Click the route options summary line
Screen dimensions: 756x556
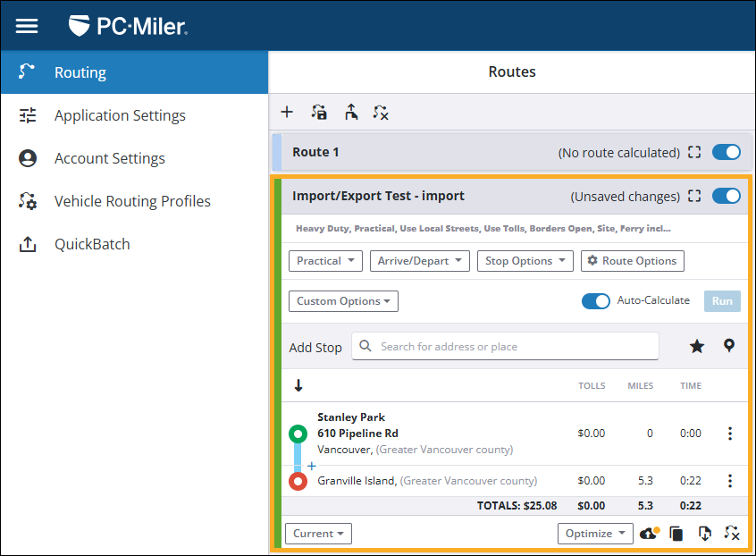point(483,229)
